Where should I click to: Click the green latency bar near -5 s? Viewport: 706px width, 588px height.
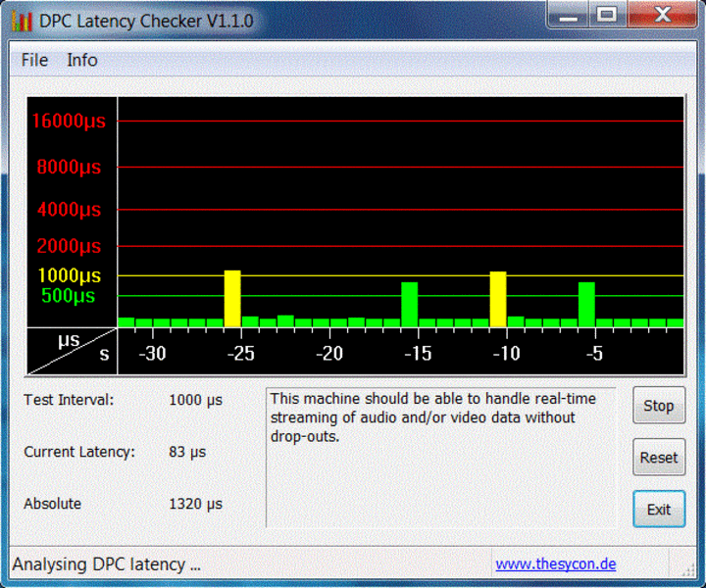pyautogui.click(x=586, y=305)
